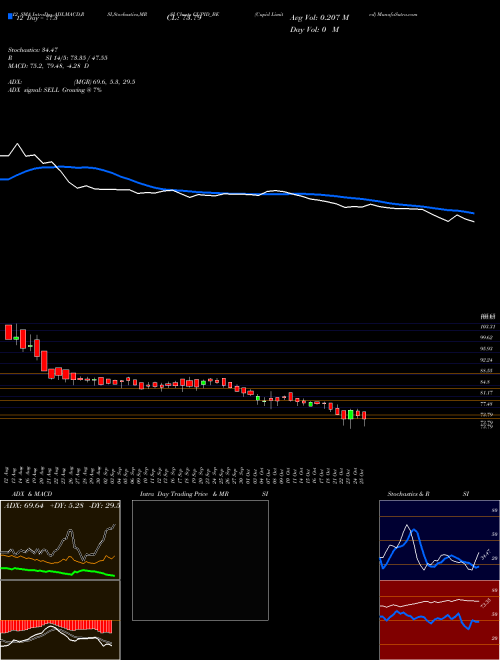Click the Stochastics & RSI panel title
500x660 pixels.
point(428,494)
